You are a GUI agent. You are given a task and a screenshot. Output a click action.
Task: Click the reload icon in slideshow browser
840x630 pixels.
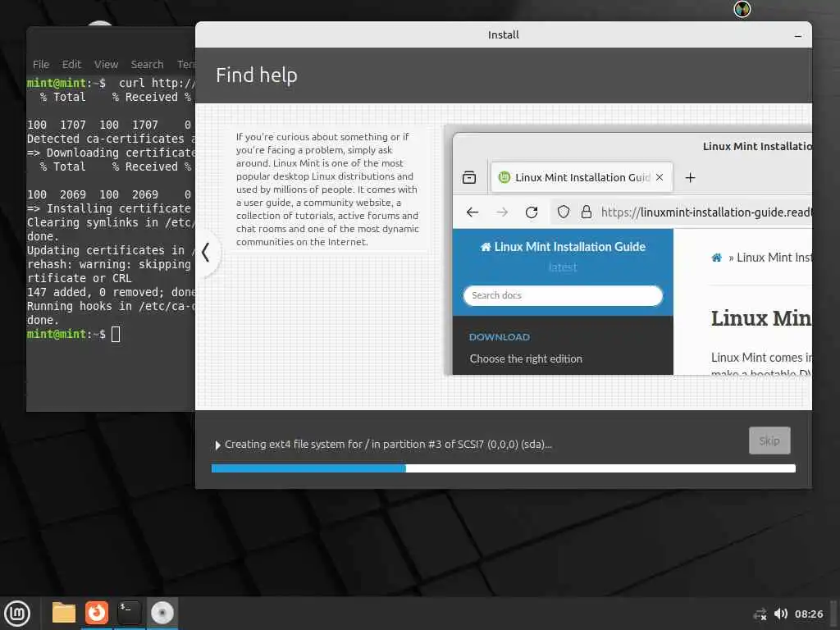(x=532, y=212)
